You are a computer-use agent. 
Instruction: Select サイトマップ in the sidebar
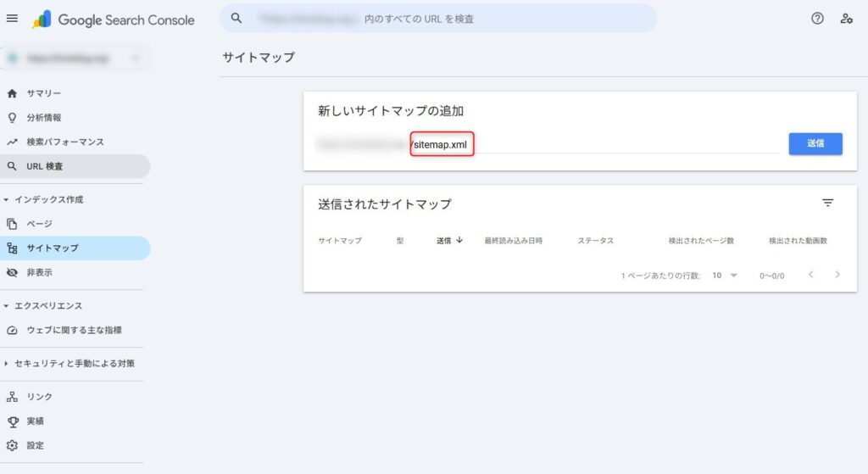52,248
